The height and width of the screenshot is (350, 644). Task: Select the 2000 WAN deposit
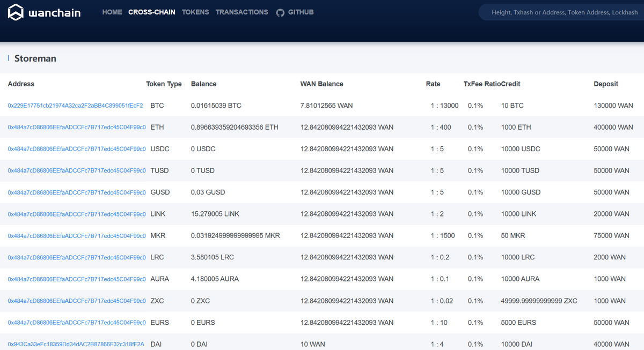pos(610,257)
